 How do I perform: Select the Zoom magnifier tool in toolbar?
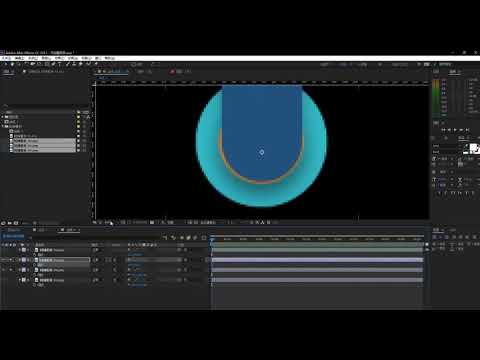19,64
